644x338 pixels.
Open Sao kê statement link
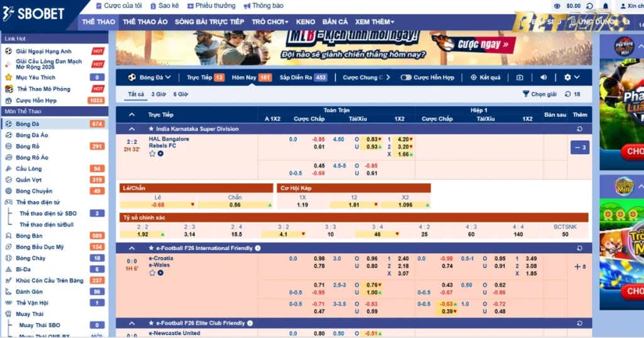click(164, 6)
